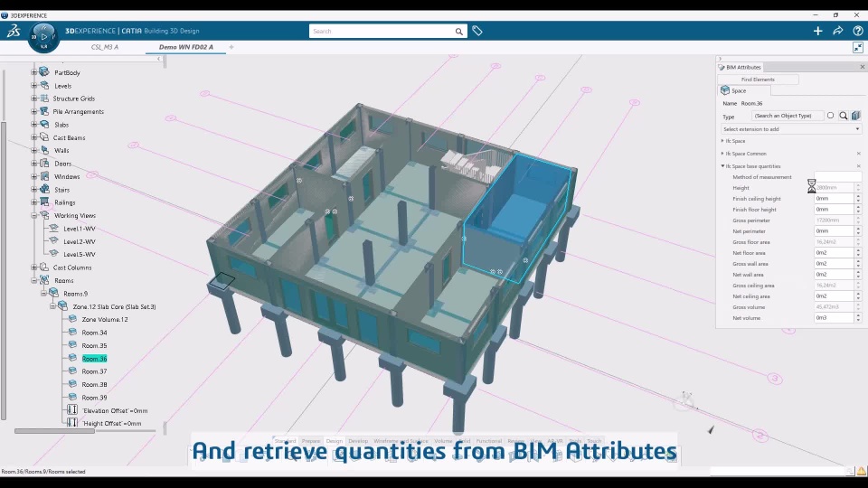Open the Select extension to add dropdown
This screenshot has height=488, width=868.
(791, 129)
